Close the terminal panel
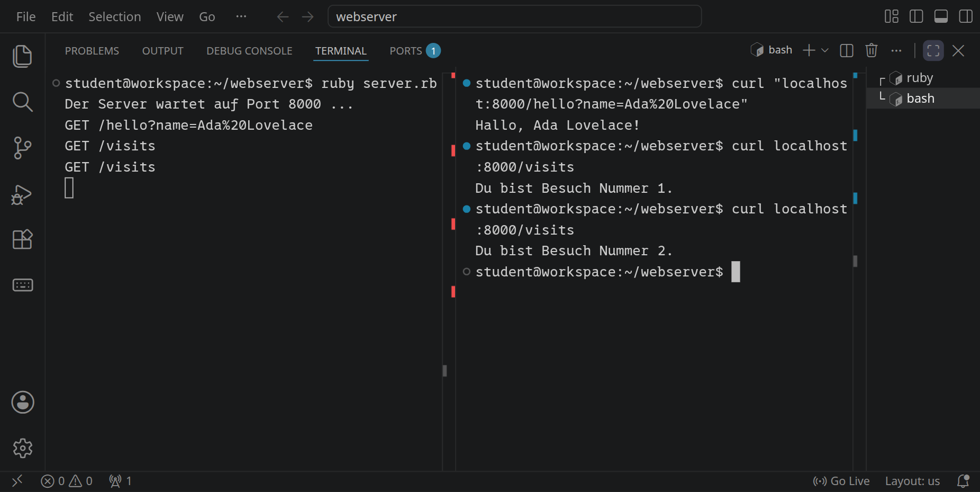980x492 pixels. point(958,50)
